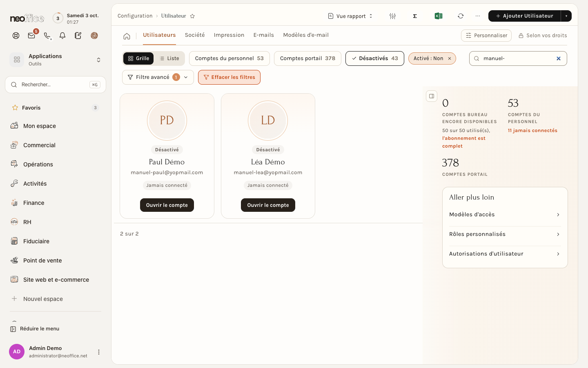Switch to Liste view

pyautogui.click(x=169, y=58)
